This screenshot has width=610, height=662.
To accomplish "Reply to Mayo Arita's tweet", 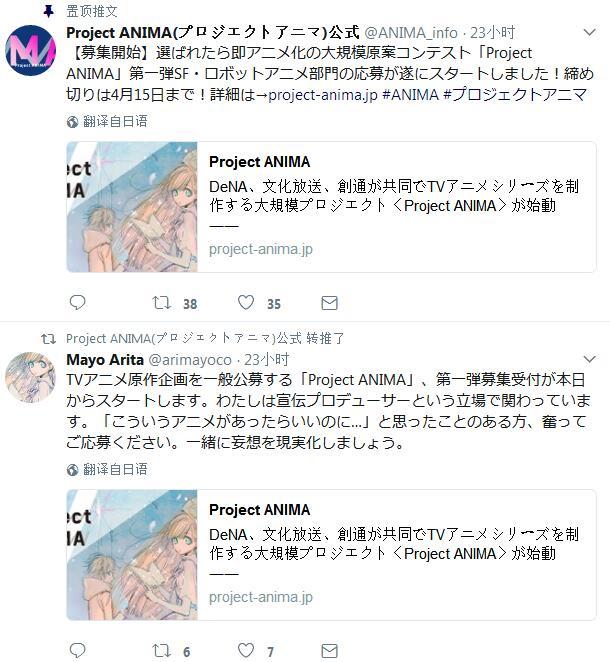I will tap(77, 651).
